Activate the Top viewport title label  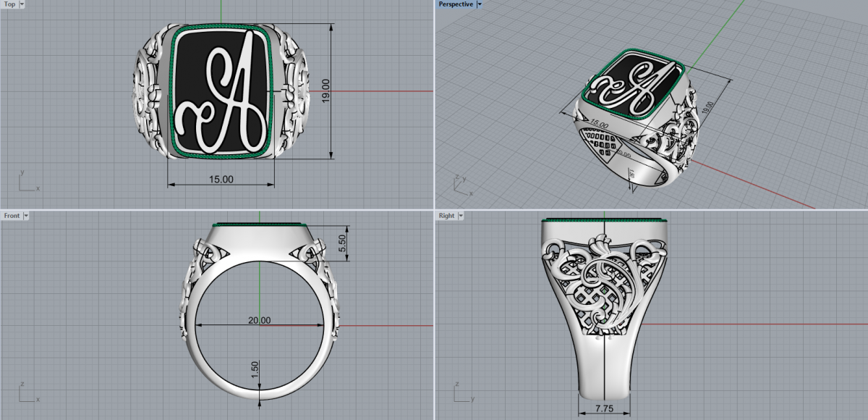tap(9, 4)
